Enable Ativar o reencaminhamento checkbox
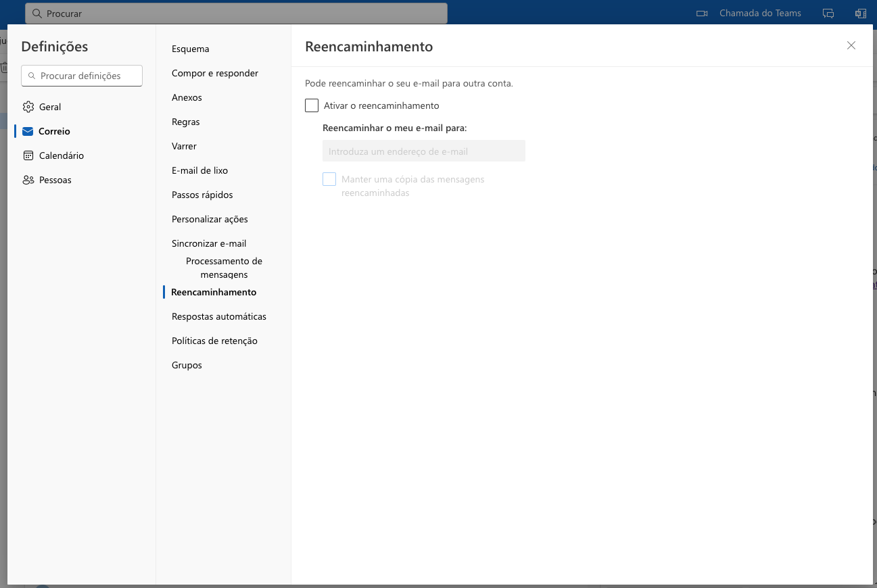 point(312,105)
